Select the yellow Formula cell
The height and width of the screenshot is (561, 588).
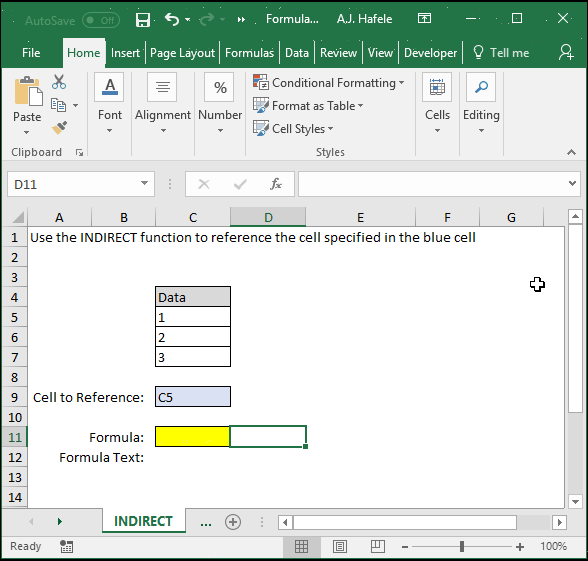tap(192, 437)
